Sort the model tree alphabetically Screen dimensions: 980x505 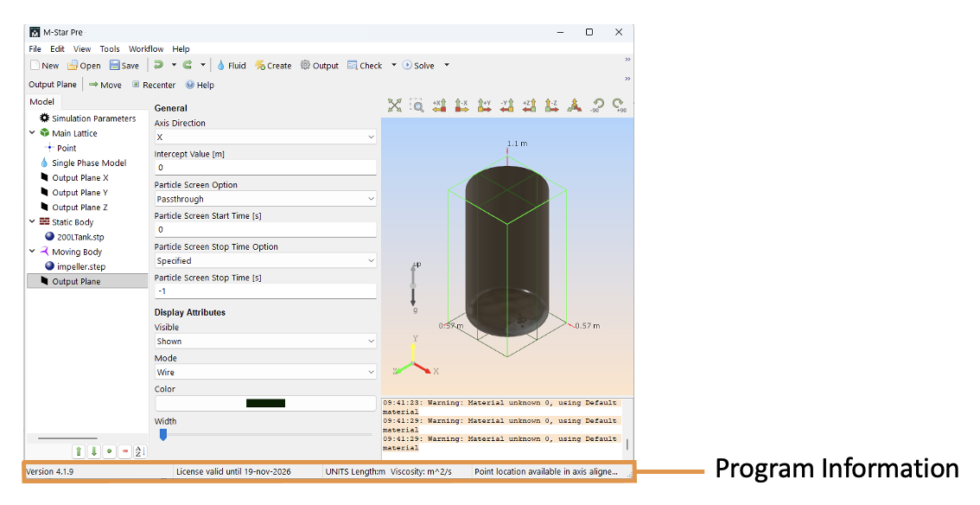pos(141,451)
